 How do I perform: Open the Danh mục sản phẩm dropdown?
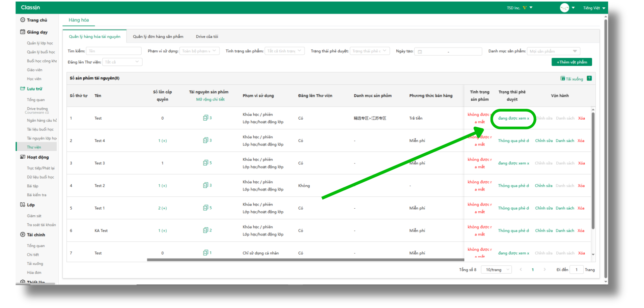553,51
